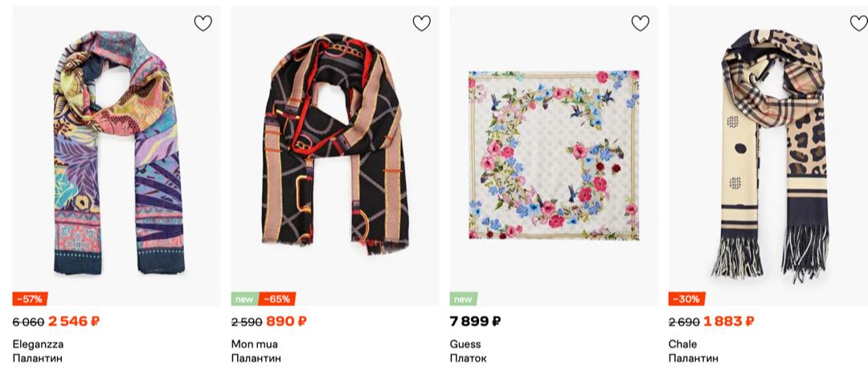Add Eleganzza scarf to favorites
The height and width of the screenshot is (373, 868).
203,23
